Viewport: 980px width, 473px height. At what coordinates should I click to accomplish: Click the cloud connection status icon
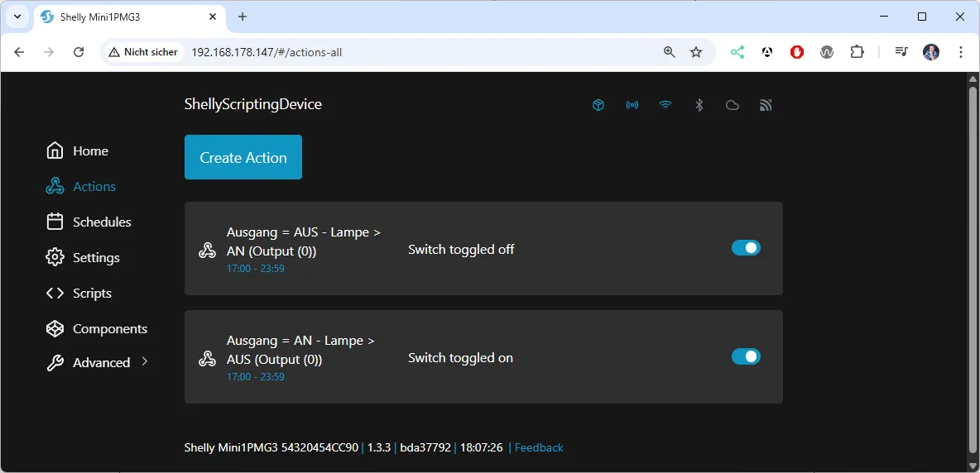[x=732, y=105]
